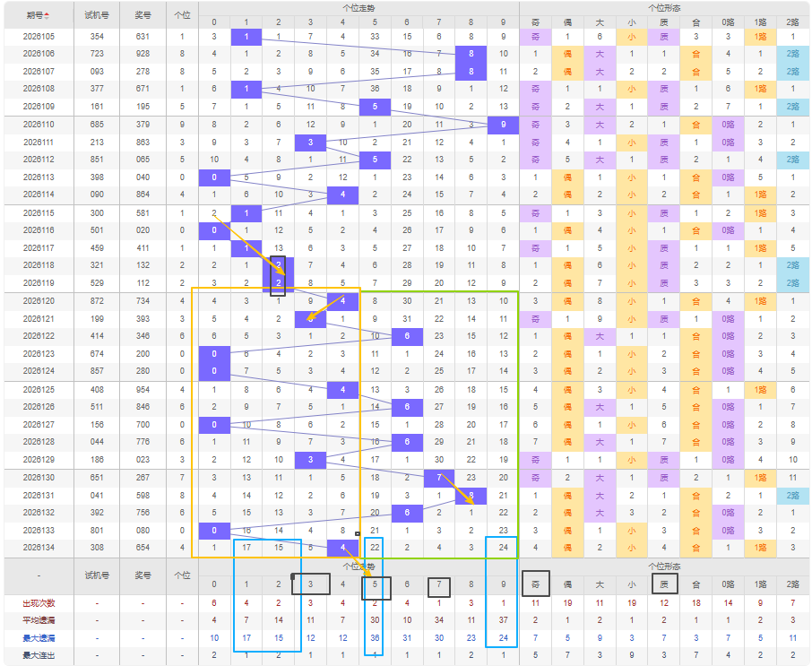This screenshot has height=666, width=812.
Task: Click highlighted 1 in row 2026105
Action: tap(246, 37)
